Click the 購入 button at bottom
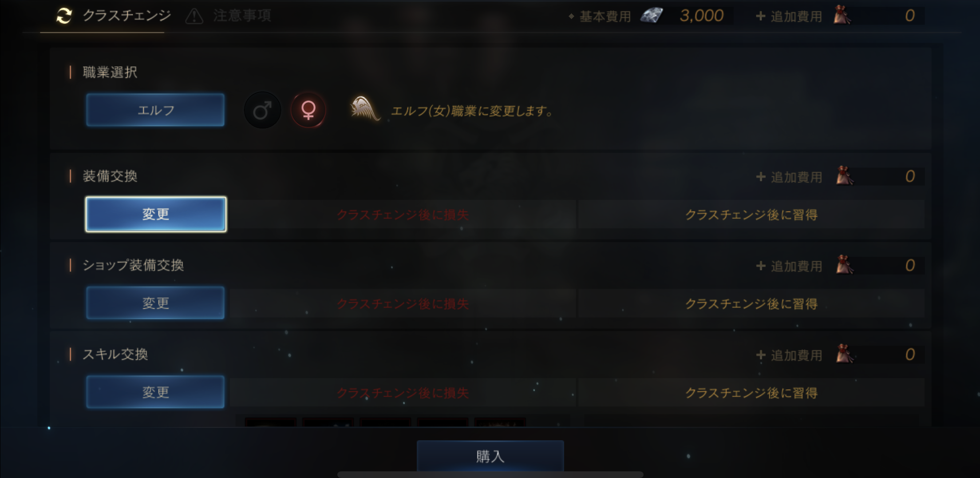The image size is (980, 478). [490, 456]
